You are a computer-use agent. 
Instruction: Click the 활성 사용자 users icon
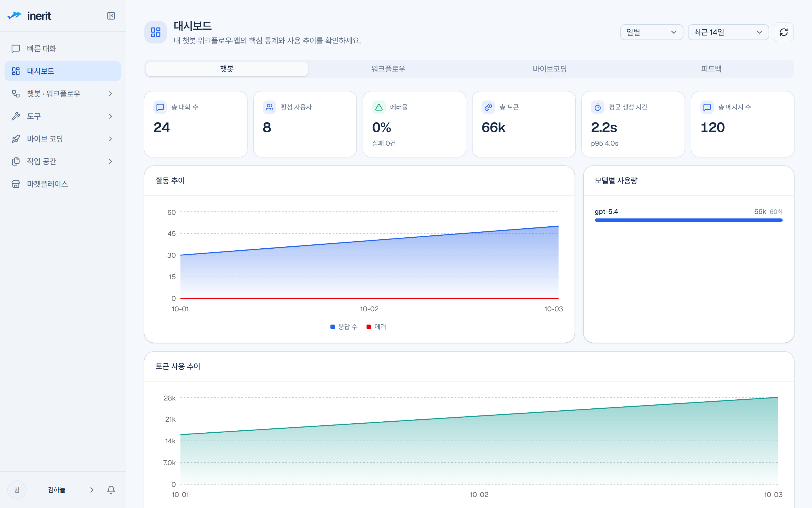pos(270,107)
